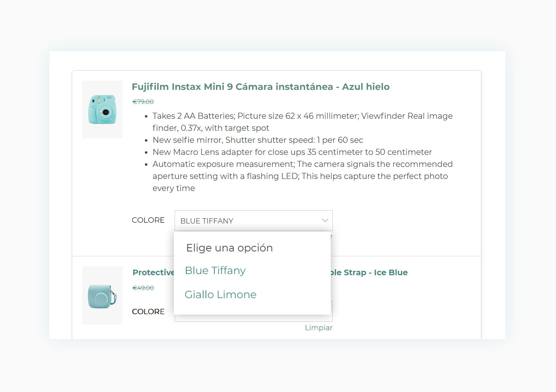Open the second product's COLORE select box
The image size is (556, 392).
[x=332, y=312]
